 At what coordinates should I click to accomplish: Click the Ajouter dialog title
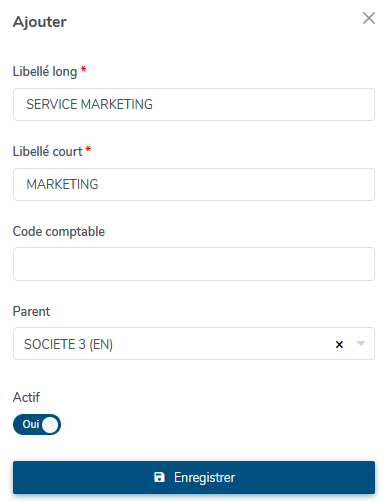pyautogui.click(x=40, y=22)
